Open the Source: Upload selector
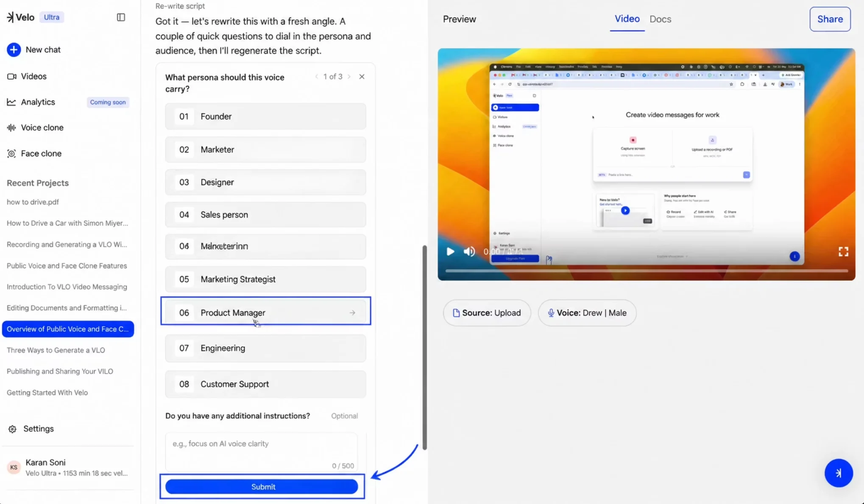 click(x=487, y=313)
